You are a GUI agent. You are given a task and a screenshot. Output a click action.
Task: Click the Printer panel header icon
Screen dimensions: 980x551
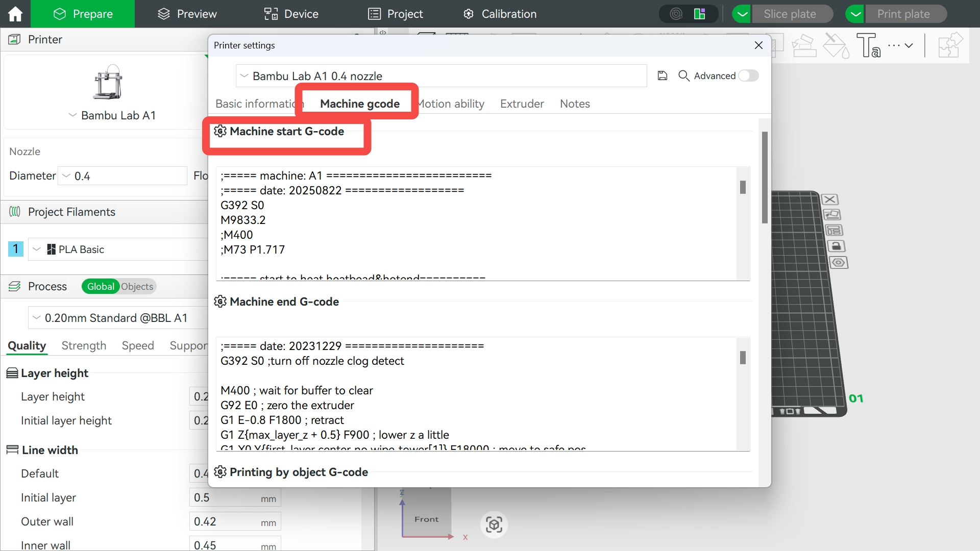tap(15, 39)
